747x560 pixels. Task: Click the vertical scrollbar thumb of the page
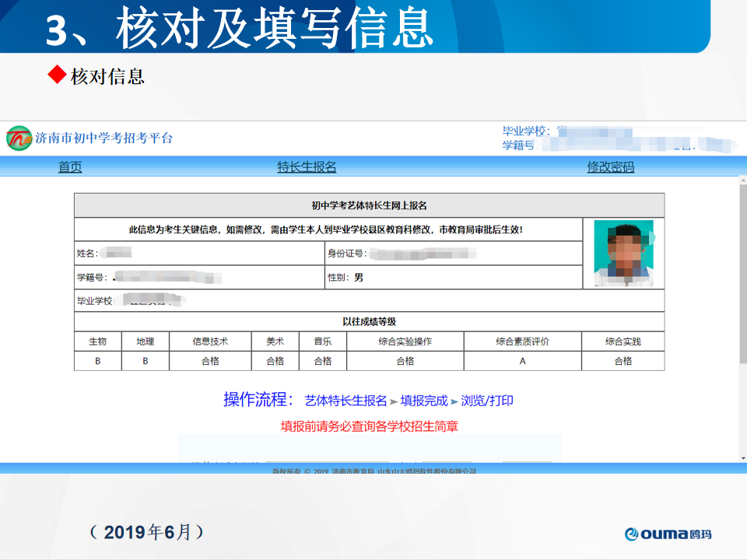[x=743, y=274]
